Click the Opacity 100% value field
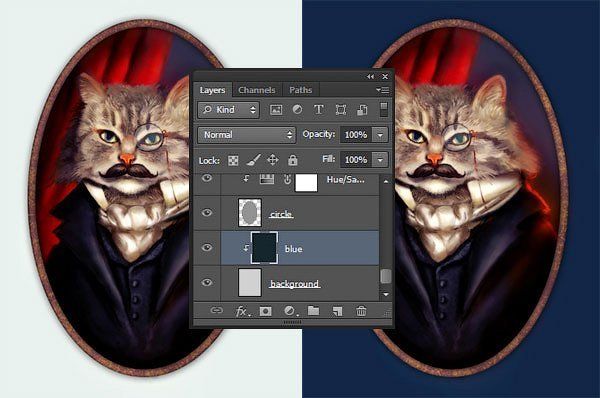Viewport: 600px width, 398px height. click(355, 135)
